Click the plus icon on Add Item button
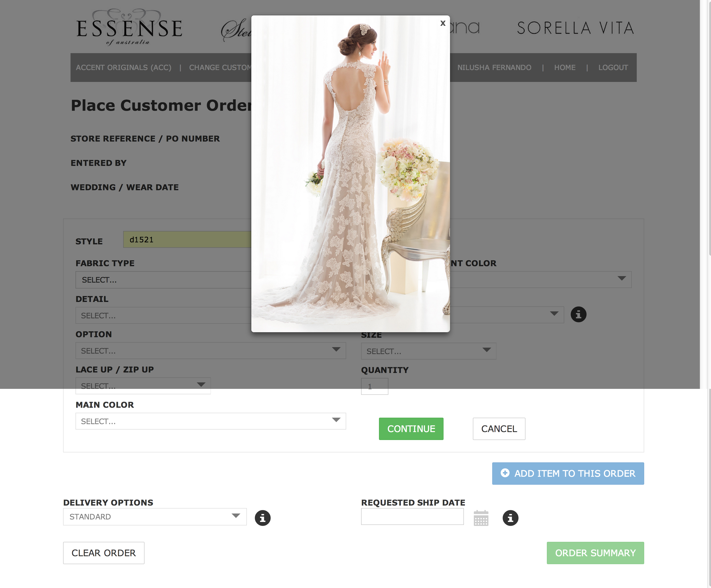The image size is (711, 588). [505, 473]
